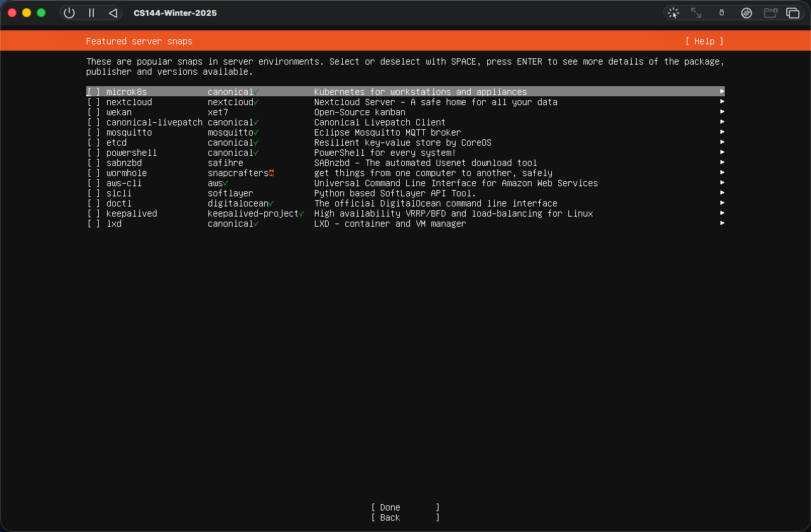Select the etcd snap checkbox
Viewport: 811px width, 532px height.
tap(94, 142)
